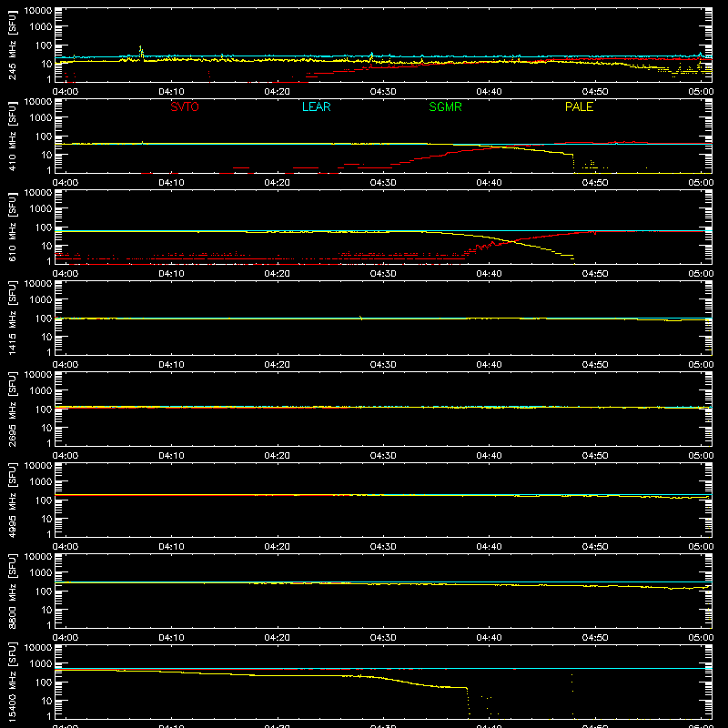This screenshot has width=728, height=728.
Task: Click the red-yellow curve crossing in the 610 MHz plot
Action: click(511, 241)
